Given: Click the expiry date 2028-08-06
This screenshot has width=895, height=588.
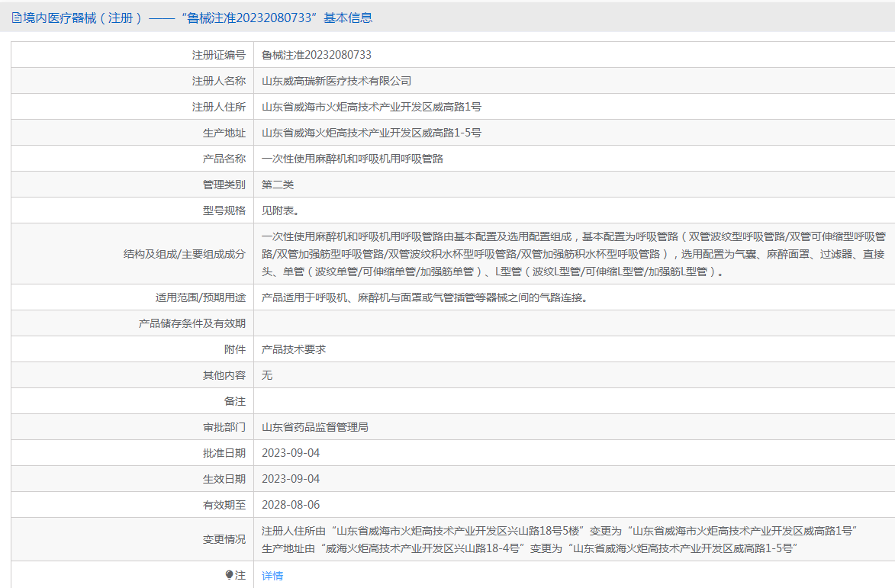Looking at the screenshot, I should [x=291, y=505].
